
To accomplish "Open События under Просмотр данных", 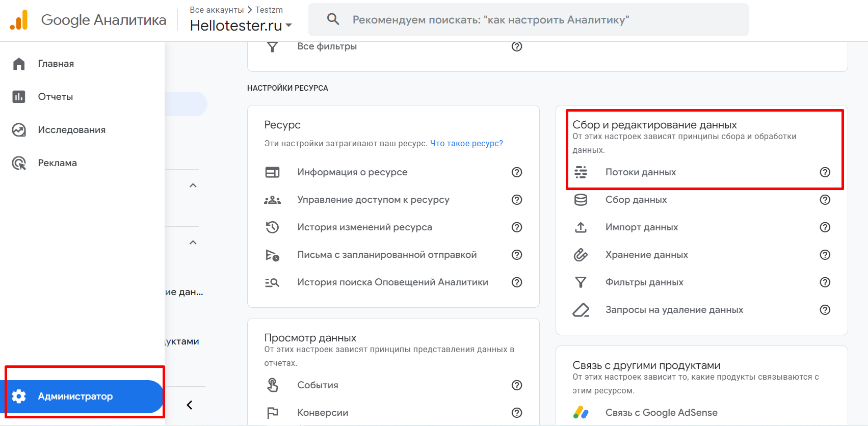I will click(x=318, y=385).
